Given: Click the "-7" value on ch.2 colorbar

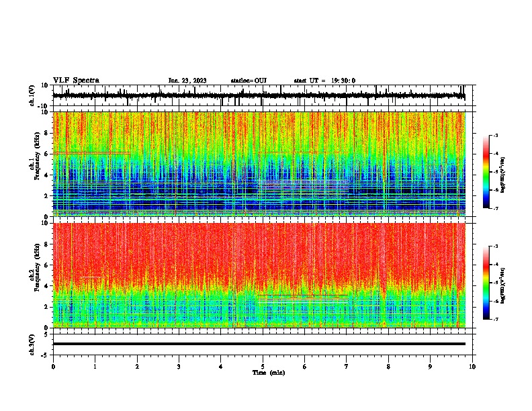Looking at the screenshot, I should pos(495,319).
